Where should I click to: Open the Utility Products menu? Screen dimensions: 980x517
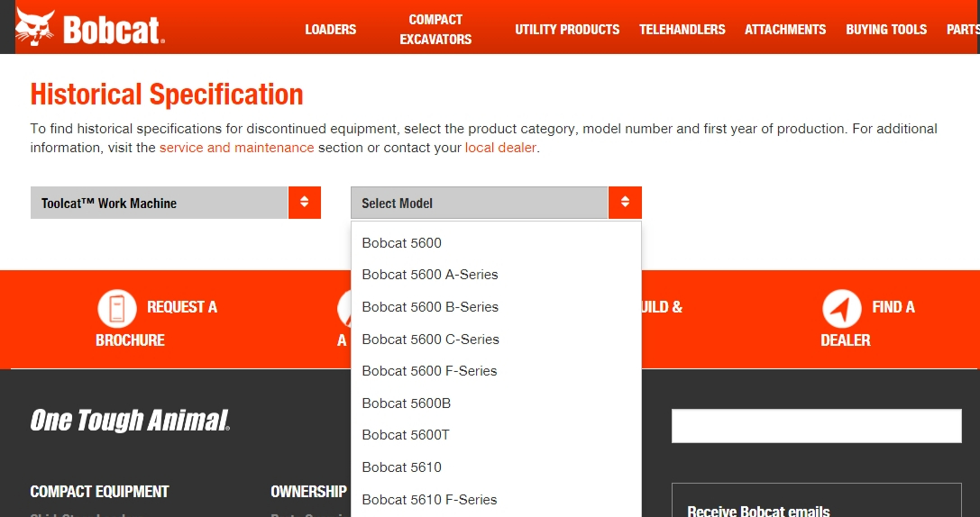(567, 30)
